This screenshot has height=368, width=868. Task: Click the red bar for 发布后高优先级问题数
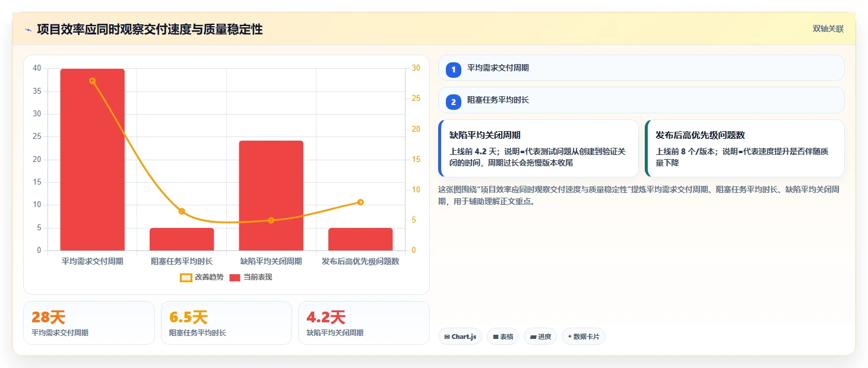coord(360,239)
